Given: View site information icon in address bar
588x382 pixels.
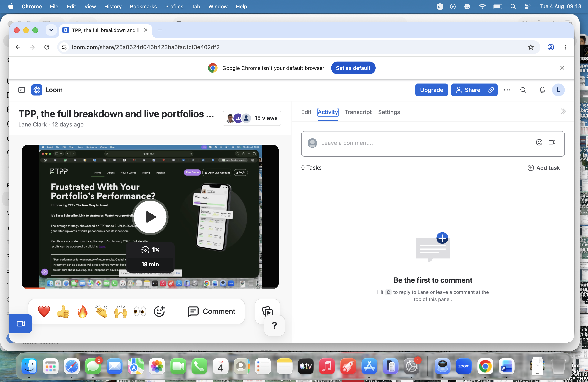Looking at the screenshot, I should point(64,47).
